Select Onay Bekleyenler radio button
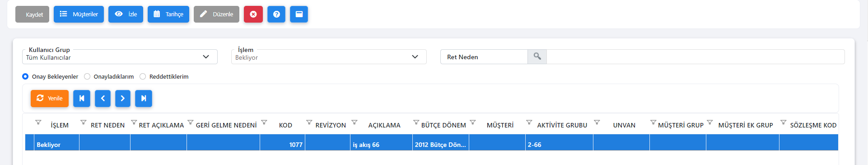868x165 pixels. pyautogui.click(x=25, y=76)
